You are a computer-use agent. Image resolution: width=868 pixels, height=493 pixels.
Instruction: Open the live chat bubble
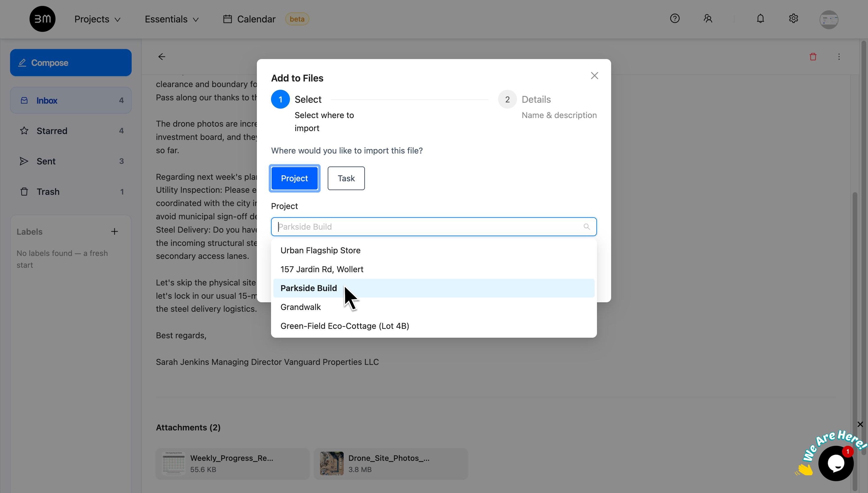tap(836, 463)
